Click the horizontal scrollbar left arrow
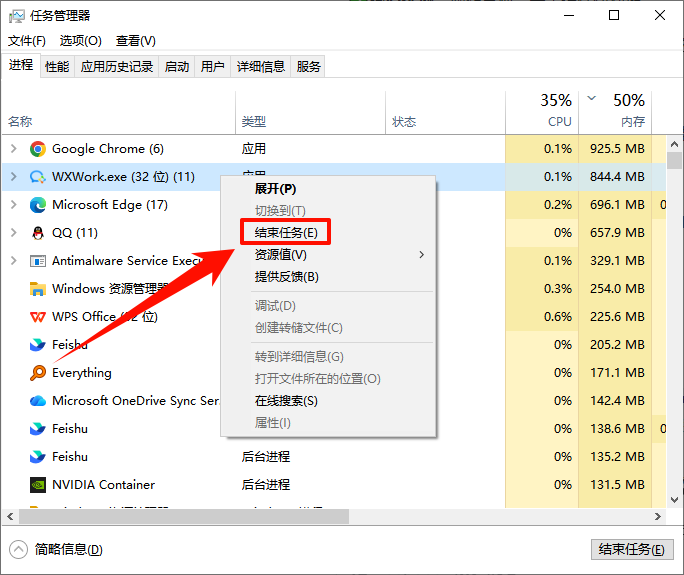The width and height of the screenshot is (684, 575). click(x=10, y=517)
